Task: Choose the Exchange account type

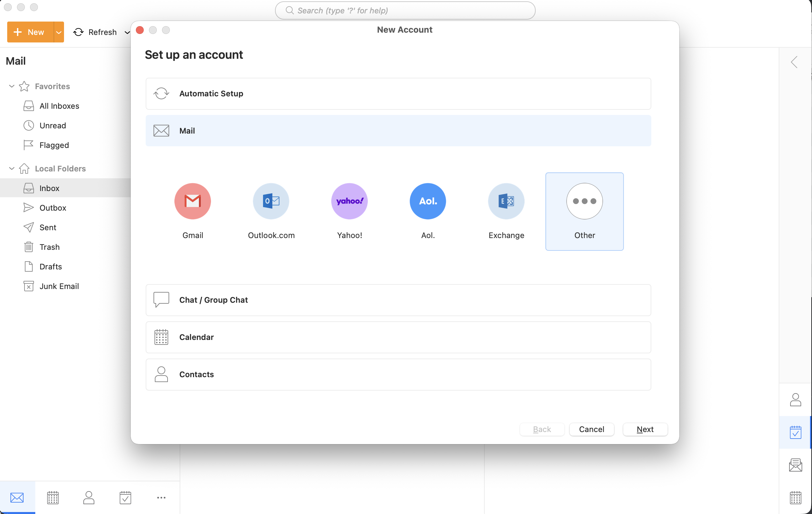Action: [506, 201]
